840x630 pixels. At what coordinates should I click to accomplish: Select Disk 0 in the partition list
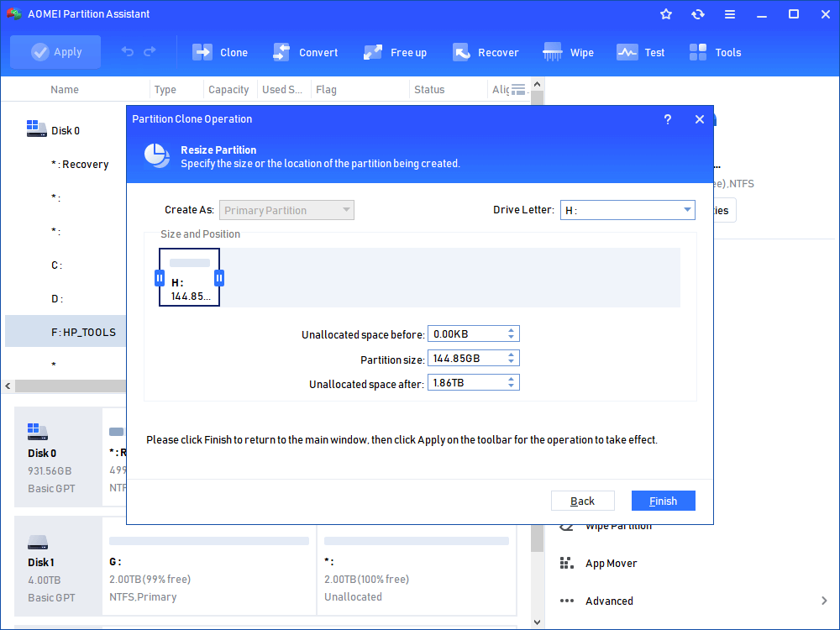pyautogui.click(x=66, y=130)
